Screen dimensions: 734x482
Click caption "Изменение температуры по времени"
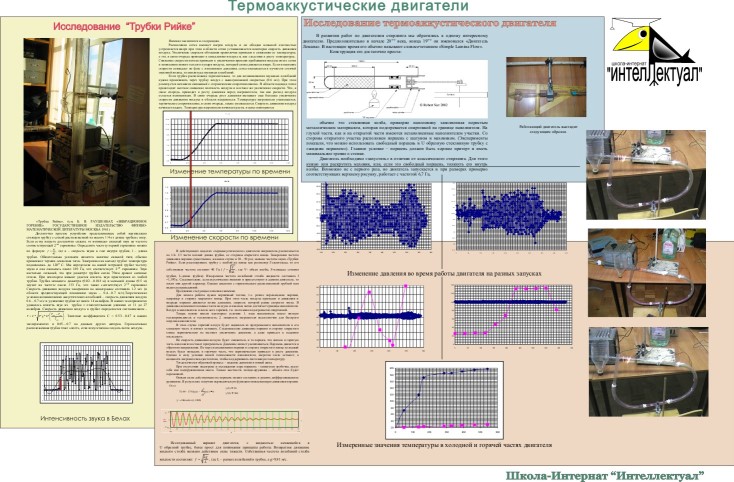(x=229, y=172)
